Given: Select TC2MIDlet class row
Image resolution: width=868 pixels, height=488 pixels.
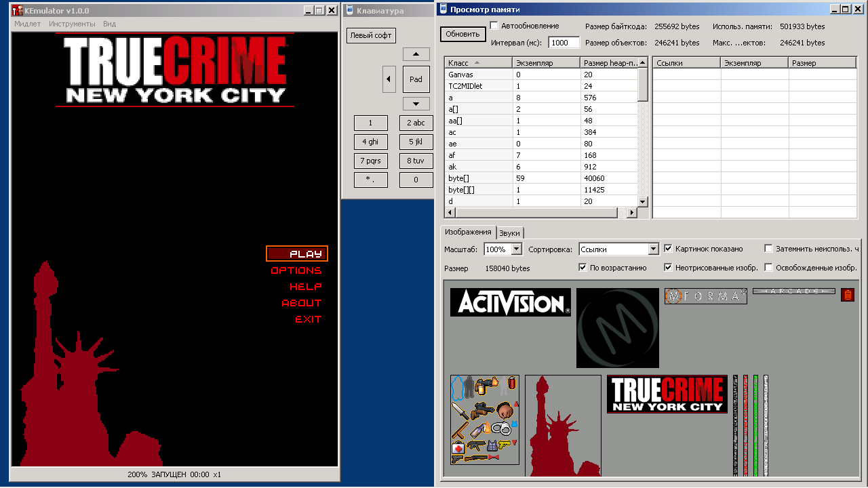Looking at the screenshot, I should 541,86.
